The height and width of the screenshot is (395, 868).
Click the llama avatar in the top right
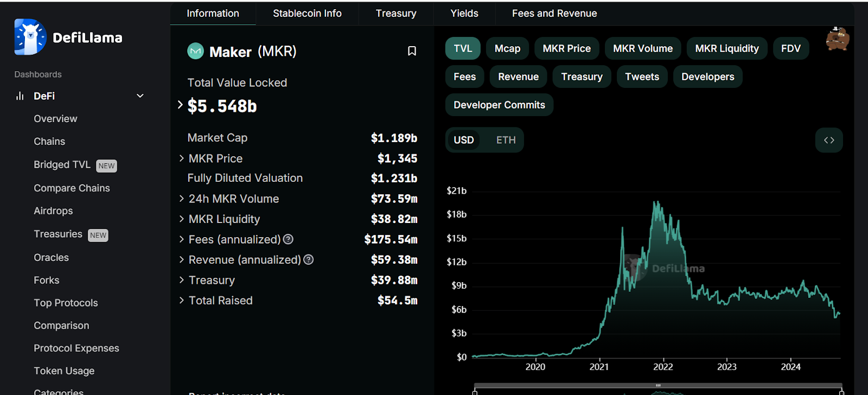tap(837, 39)
